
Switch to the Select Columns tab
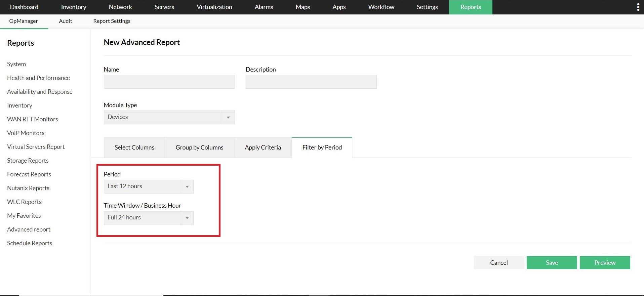click(x=134, y=147)
